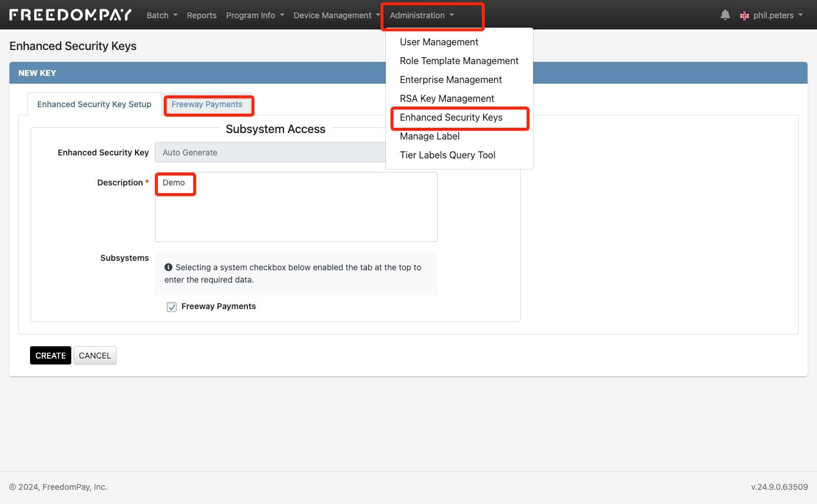Viewport: 817px width, 504px height.
Task: Open the Reports menu item
Action: (201, 15)
